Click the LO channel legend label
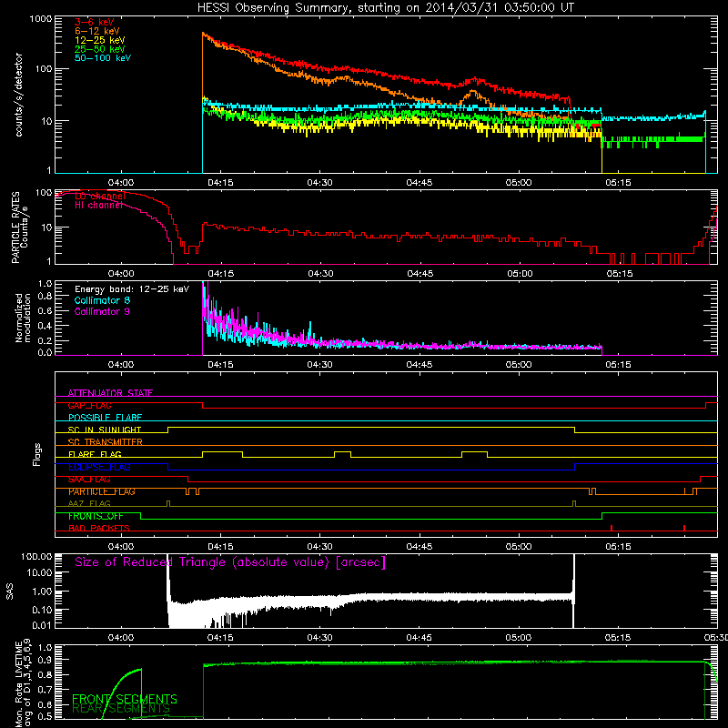 click(x=100, y=196)
